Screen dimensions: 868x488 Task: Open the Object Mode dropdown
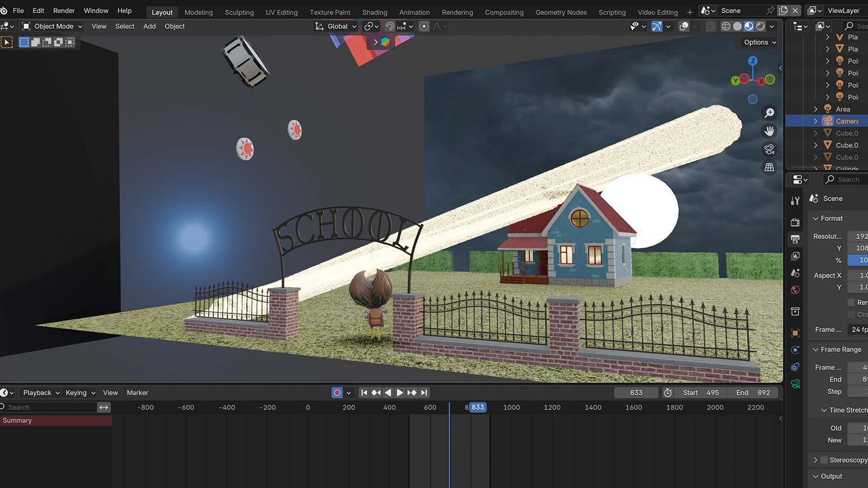pyautogui.click(x=51, y=26)
